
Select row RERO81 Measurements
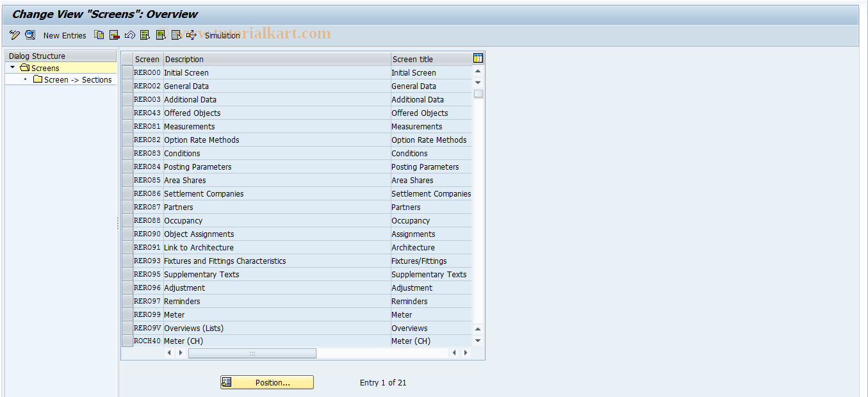(x=127, y=126)
